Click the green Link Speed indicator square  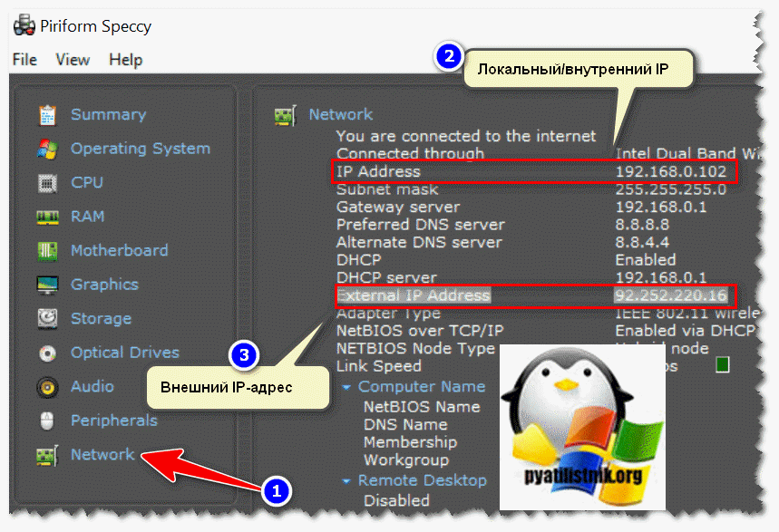(722, 365)
